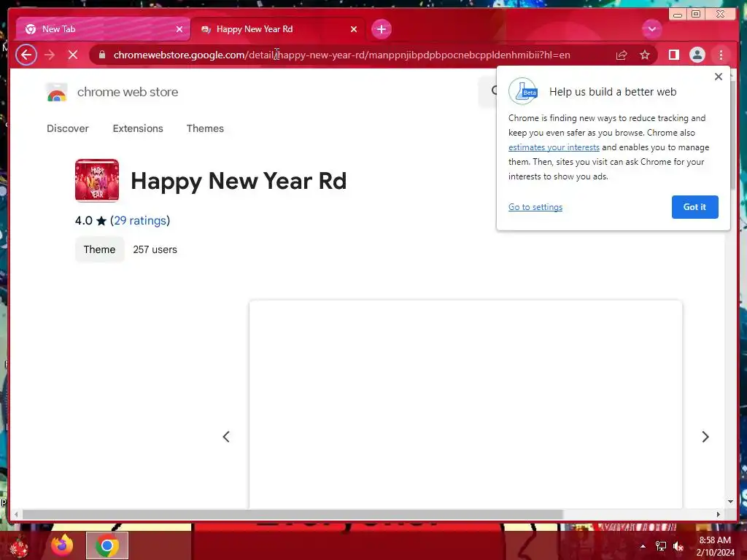Viewport: 747px width, 560px height.
Task: Click the forward navigation arrow
Action: point(50,55)
